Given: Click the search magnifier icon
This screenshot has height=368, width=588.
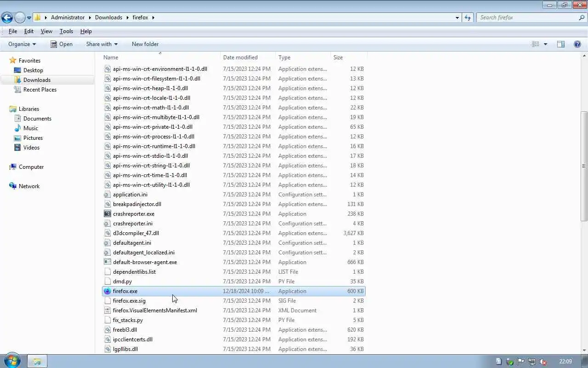Looking at the screenshot, I should pos(582,17).
